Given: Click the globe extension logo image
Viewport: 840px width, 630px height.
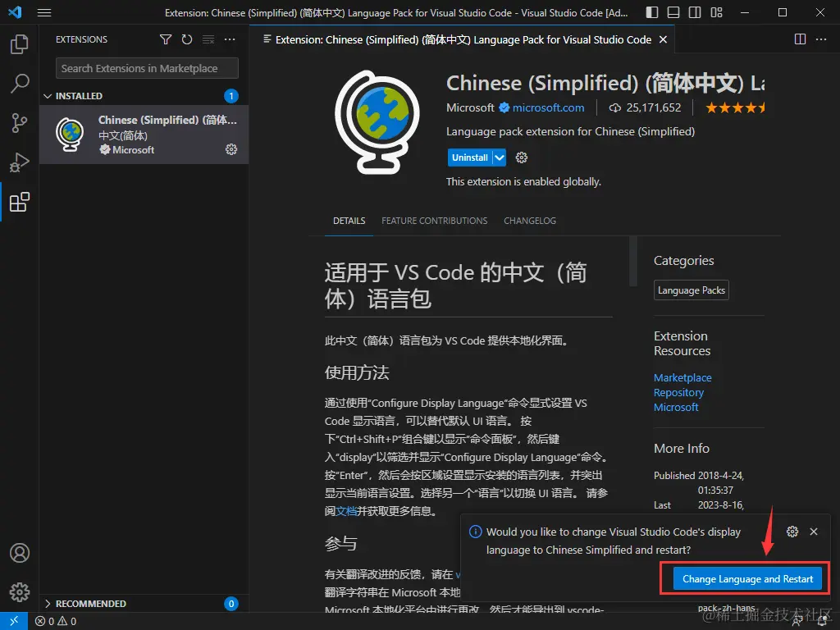Looking at the screenshot, I should [x=378, y=122].
